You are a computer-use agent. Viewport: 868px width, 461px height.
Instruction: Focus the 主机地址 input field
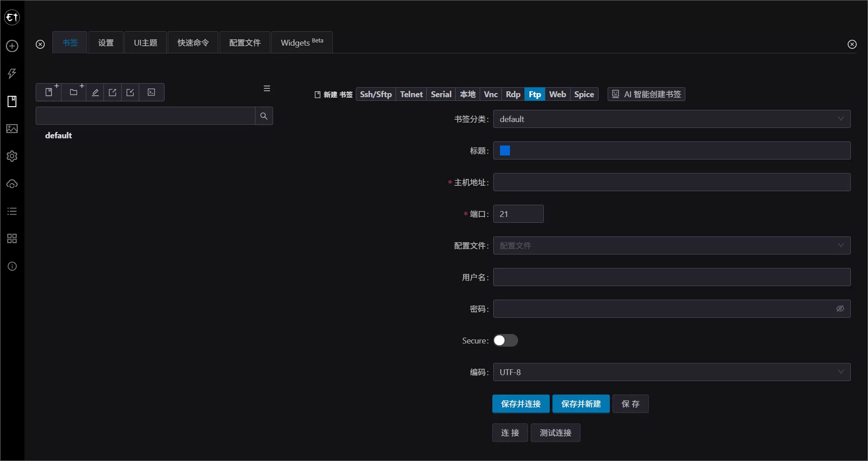point(672,182)
